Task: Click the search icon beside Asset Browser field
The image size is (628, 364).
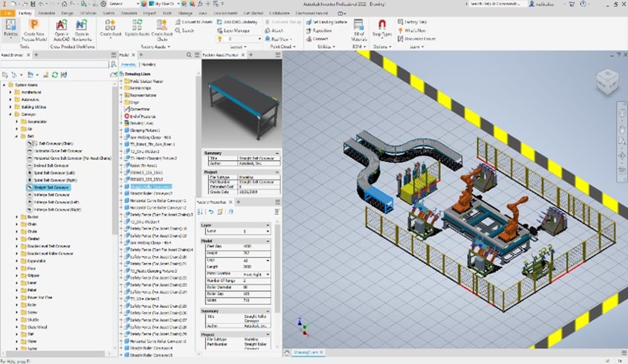Action: tap(113, 64)
